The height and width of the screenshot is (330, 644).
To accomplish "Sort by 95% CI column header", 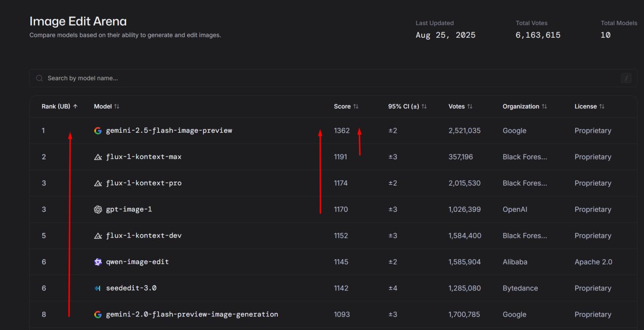I will 408,106.
